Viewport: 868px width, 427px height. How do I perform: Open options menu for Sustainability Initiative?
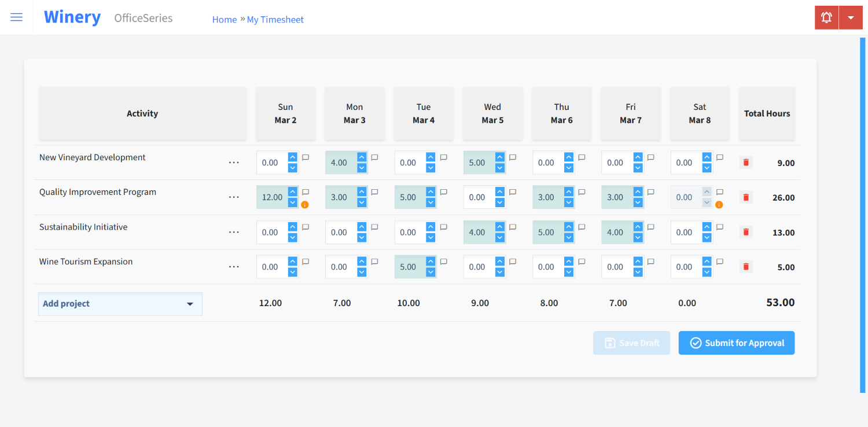pyautogui.click(x=234, y=232)
